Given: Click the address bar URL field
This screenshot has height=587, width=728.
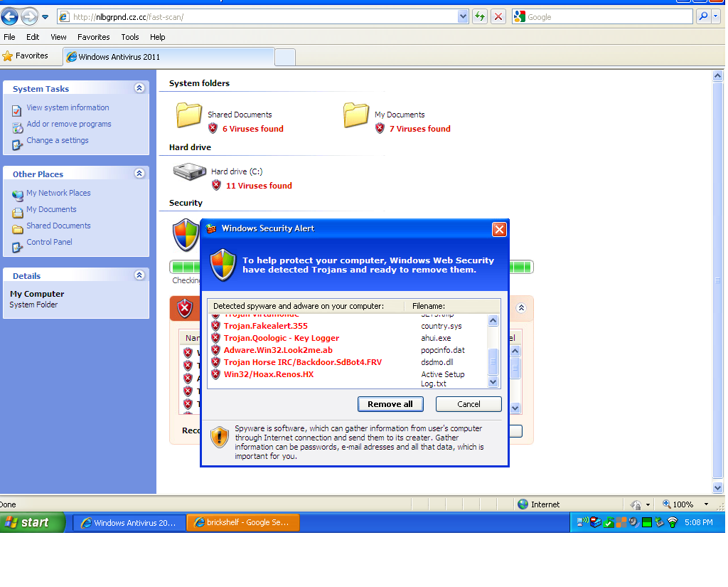Looking at the screenshot, I should pos(257,17).
